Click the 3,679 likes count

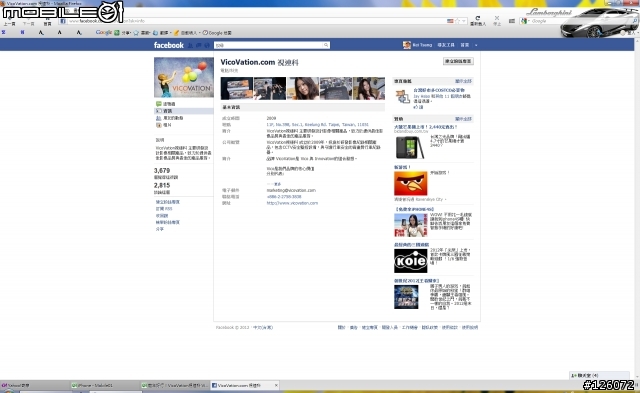[162, 171]
